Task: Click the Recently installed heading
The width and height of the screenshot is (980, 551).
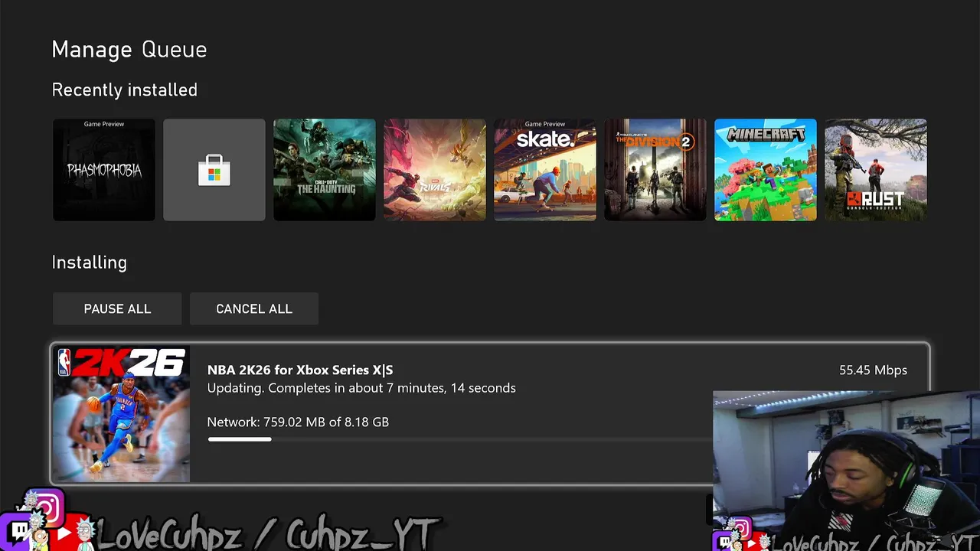Action: pyautogui.click(x=125, y=90)
